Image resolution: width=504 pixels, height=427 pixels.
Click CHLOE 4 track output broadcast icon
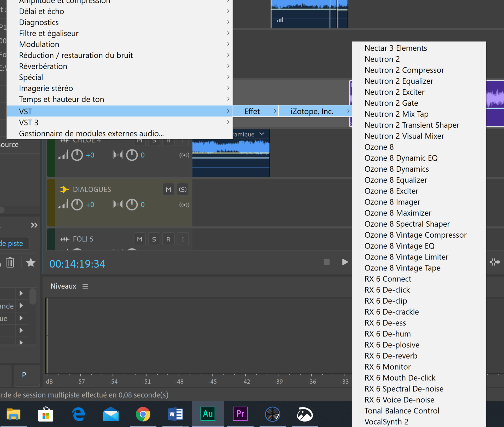point(184,155)
